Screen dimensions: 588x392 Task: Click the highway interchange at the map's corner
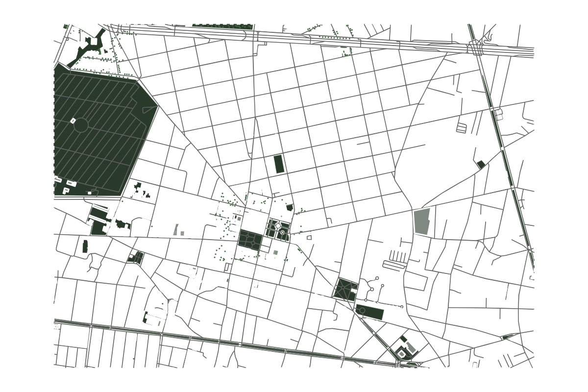coord(476,47)
